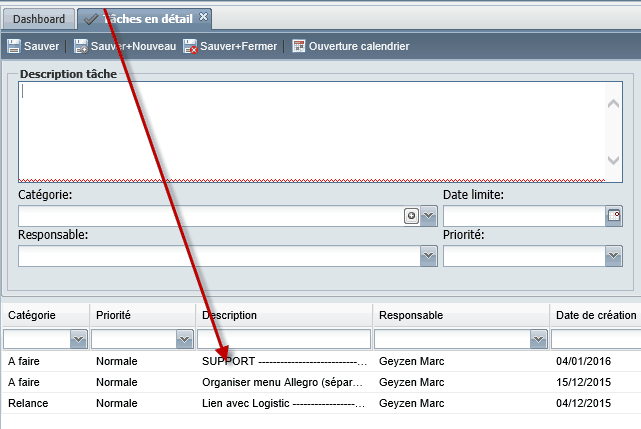Expand the Priorité form dropdown

coord(613,256)
